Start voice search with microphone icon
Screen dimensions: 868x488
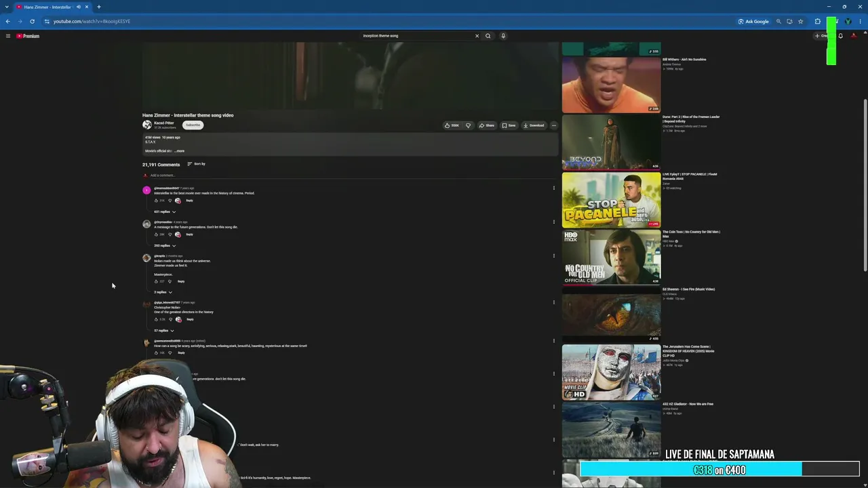coord(503,36)
